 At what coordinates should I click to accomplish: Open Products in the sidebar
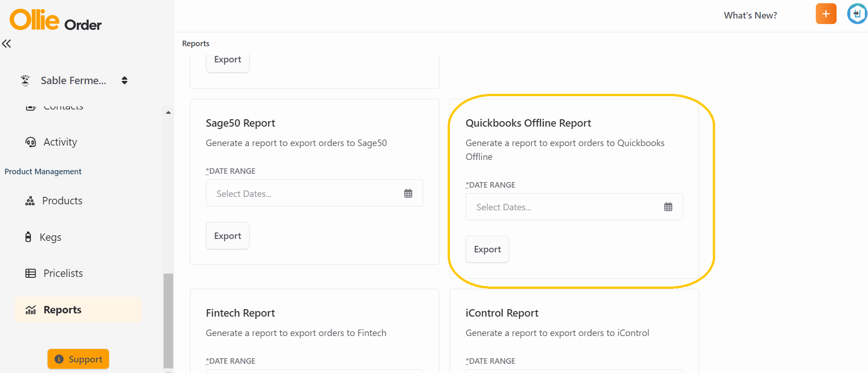pyautogui.click(x=62, y=201)
